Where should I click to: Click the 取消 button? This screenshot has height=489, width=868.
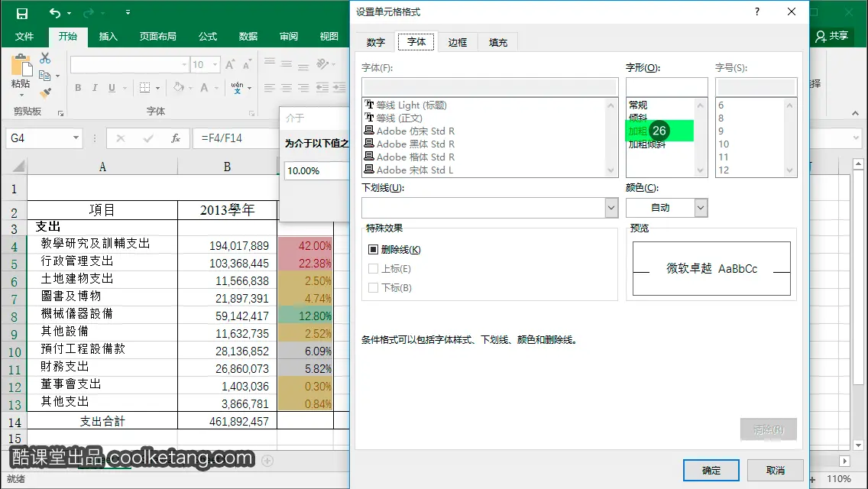pos(775,470)
